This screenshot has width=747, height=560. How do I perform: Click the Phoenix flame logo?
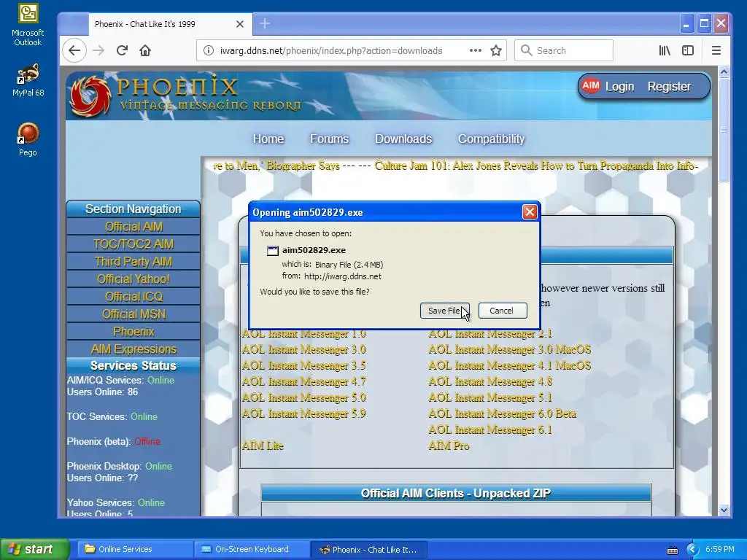click(x=90, y=96)
